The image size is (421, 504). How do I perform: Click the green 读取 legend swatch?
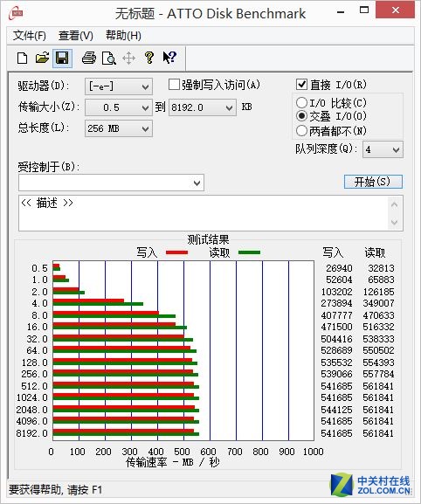click(x=250, y=252)
